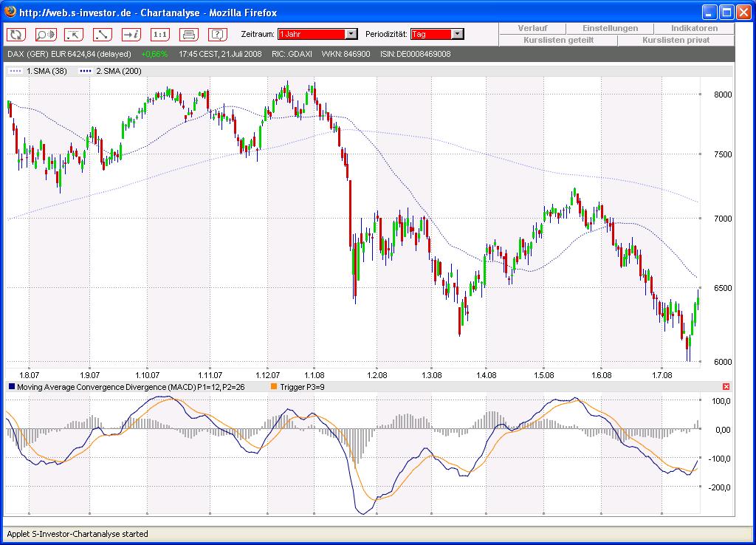Viewport: 756px width, 545px height.
Task: Click the orange Trigger legend swatch
Action: (274, 387)
